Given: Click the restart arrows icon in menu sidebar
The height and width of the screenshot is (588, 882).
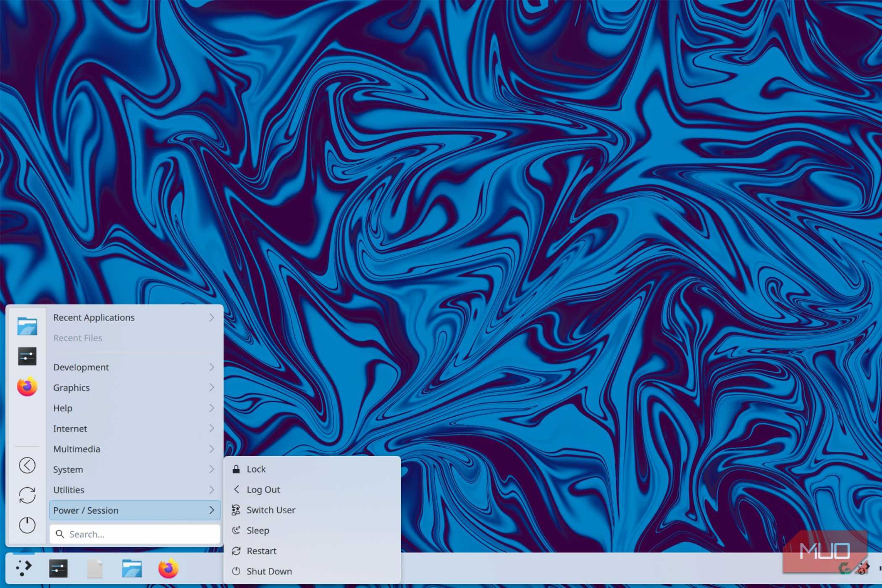Looking at the screenshot, I should 27,495.
